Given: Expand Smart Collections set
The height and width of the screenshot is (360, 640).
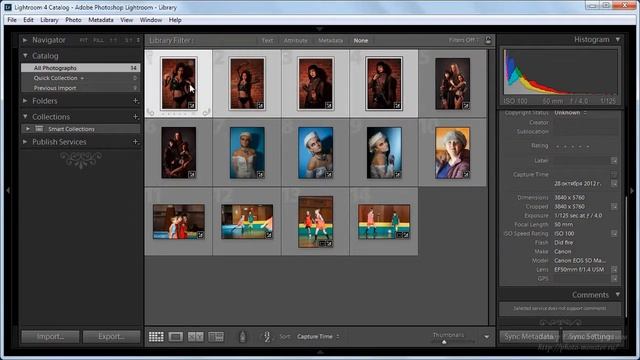Looking at the screenshot, I should click(x=28, y=129).
